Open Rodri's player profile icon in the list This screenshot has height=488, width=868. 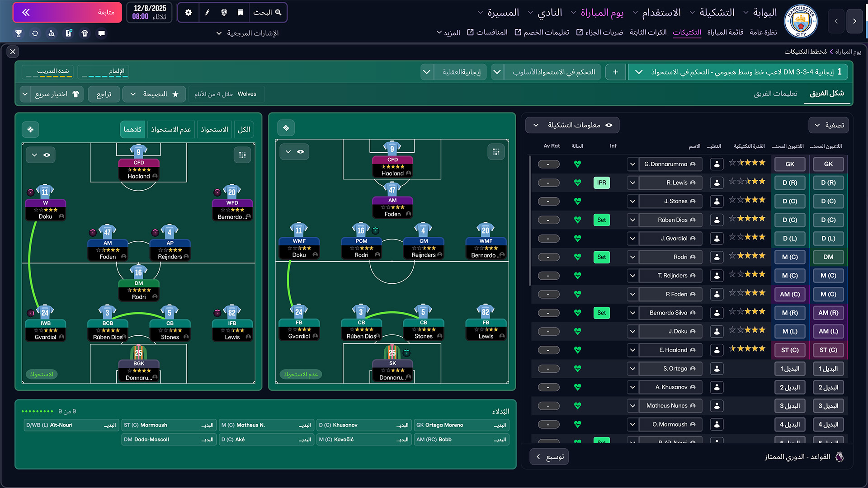pos(717,257)
